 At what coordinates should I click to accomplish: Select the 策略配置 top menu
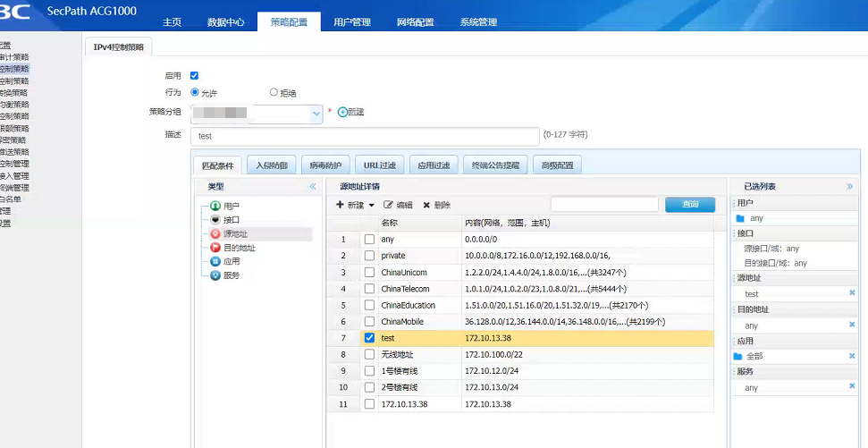tap(289, 22)
